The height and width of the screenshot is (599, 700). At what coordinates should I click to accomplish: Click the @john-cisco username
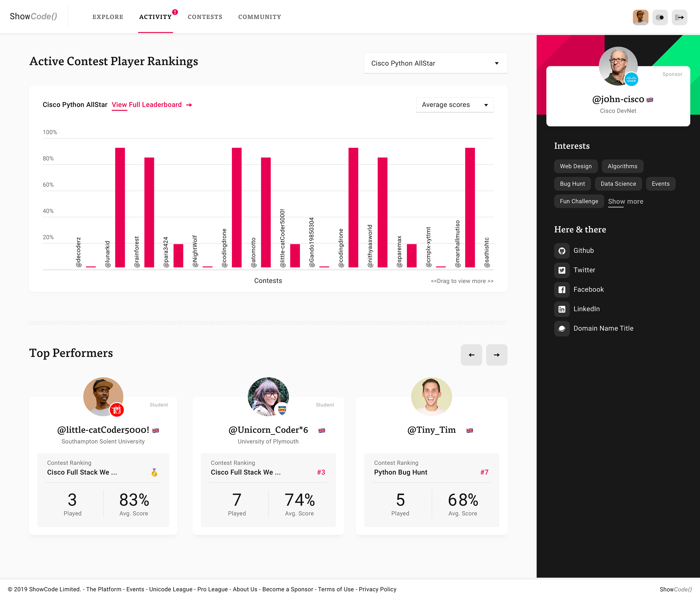click(x=618, y=99)
